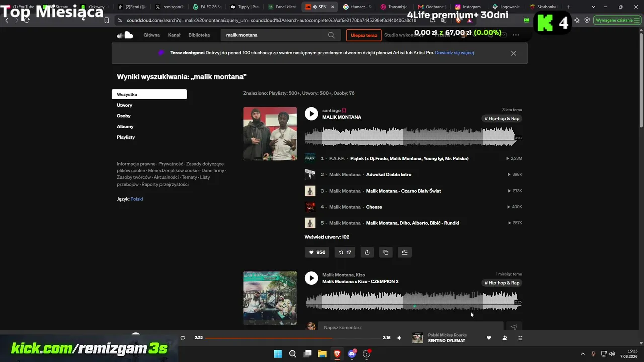
Task: Switch to Brave browser on the taskbar
Action: (337, 354)
